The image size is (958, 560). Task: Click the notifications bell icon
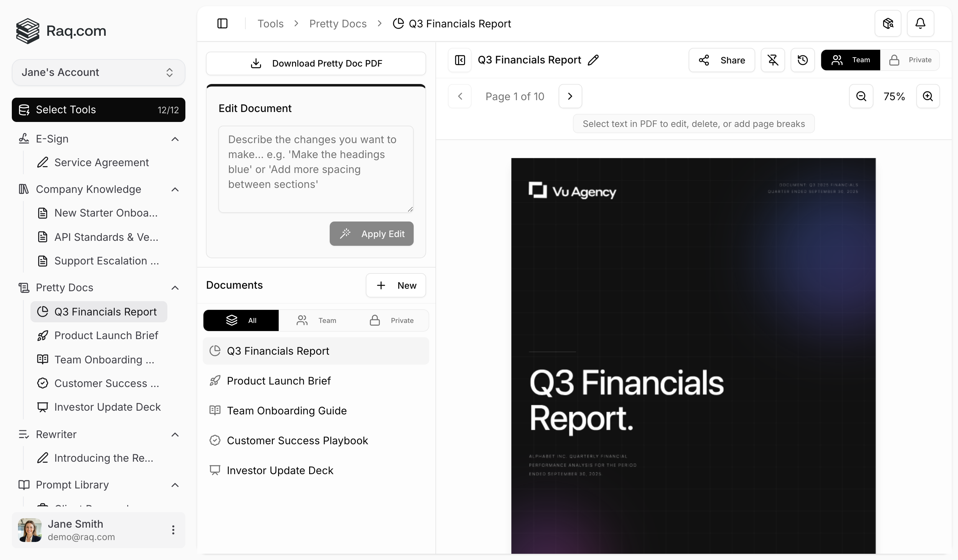920,24
